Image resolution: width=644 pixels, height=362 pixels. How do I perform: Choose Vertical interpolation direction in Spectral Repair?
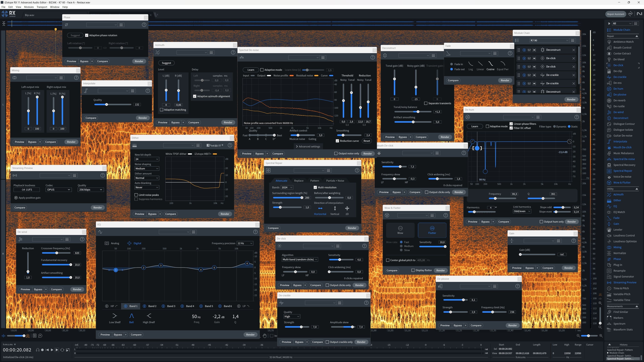[x=335, y=211]
